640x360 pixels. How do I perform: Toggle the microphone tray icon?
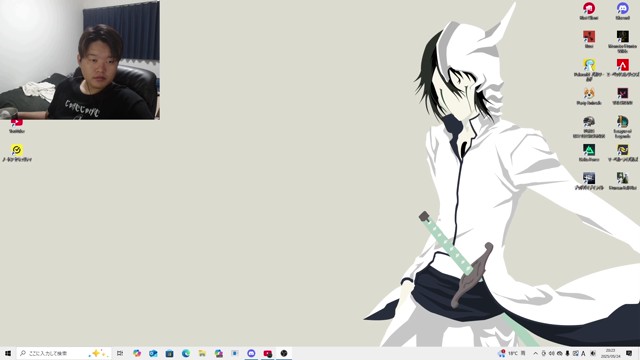point(567,353)
